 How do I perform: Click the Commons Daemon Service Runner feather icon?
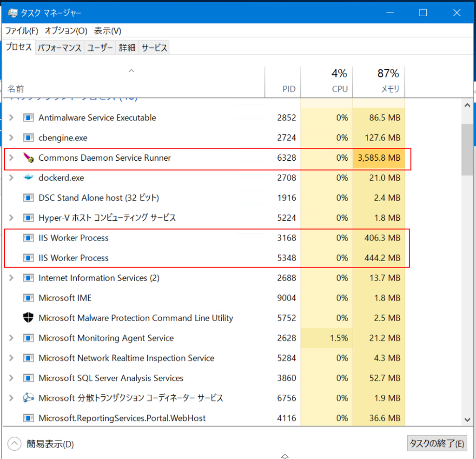coord(28,157)
